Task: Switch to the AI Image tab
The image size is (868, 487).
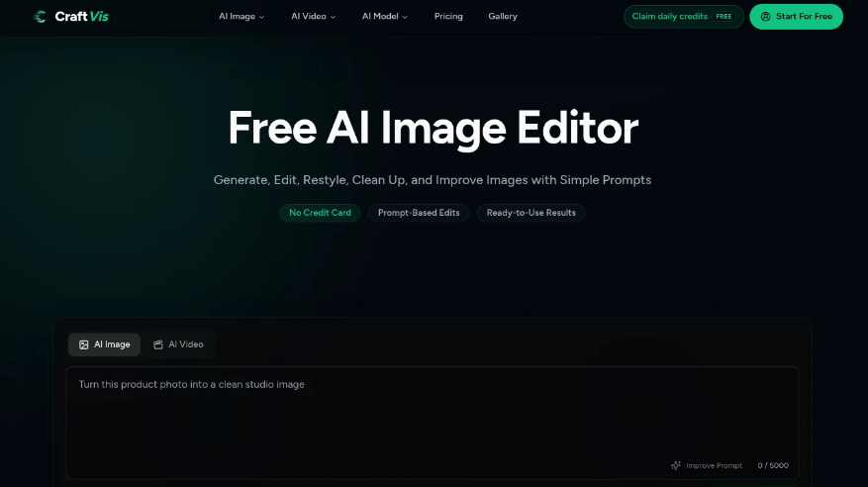Action: tap(105, 344)
